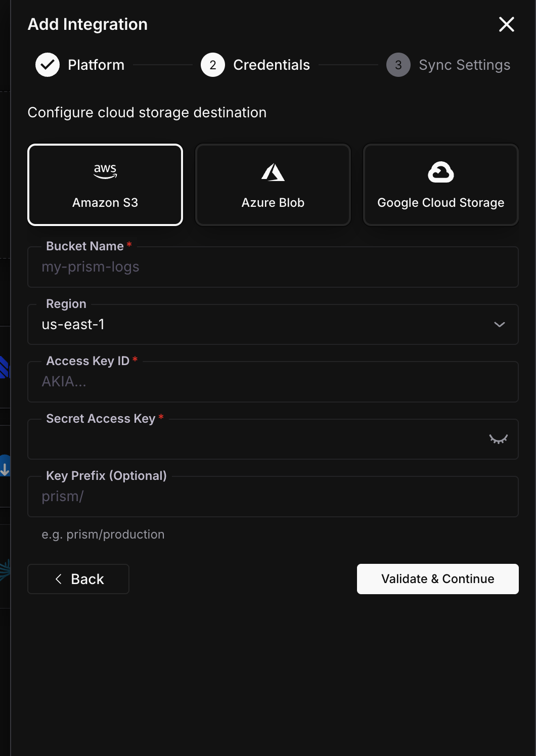536x756 pixels.
Task: Click the numbered circle for Credentials step
Action: [212, 65]
